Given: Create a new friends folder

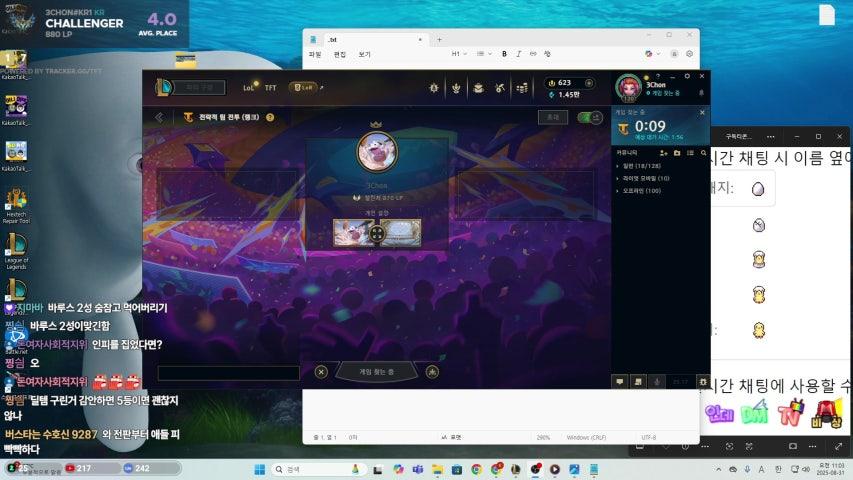Looking at the screenshot, I should pyautogui.click(x=677, y=153).
